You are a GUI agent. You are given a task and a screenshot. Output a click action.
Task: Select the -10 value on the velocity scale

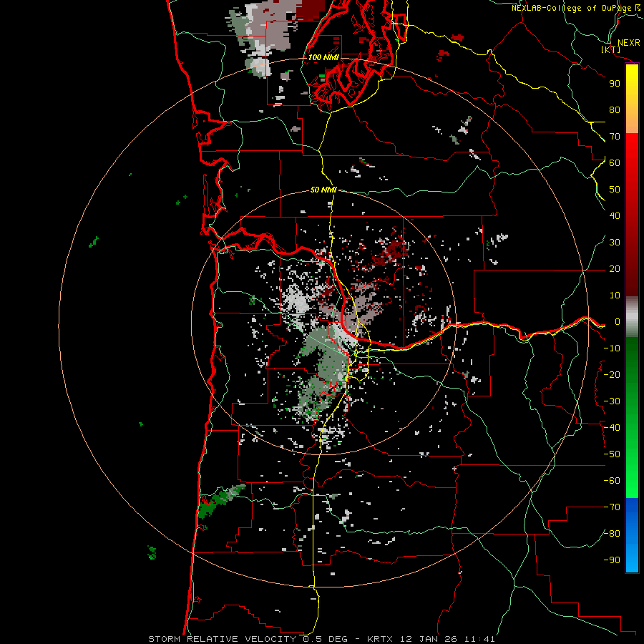[x=612, y=348]
